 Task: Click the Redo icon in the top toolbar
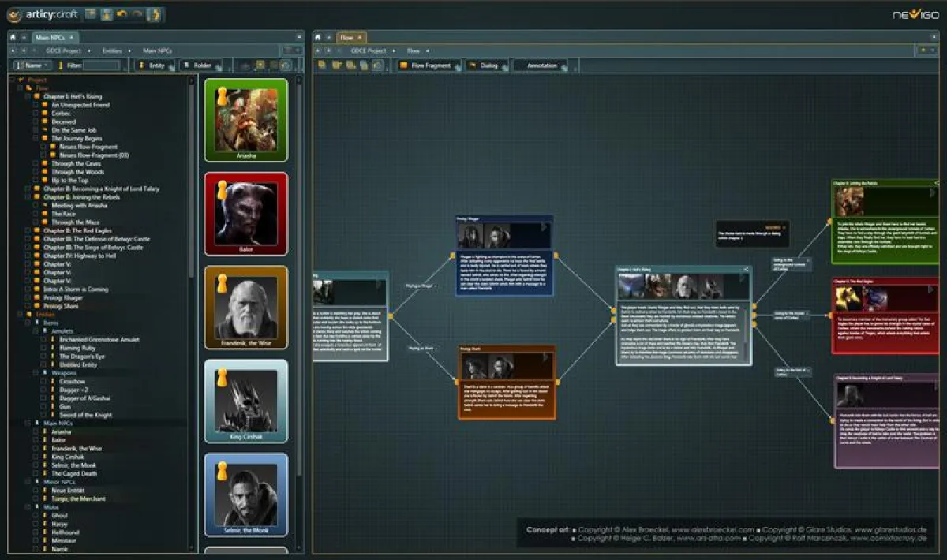(x=136, y=14)
